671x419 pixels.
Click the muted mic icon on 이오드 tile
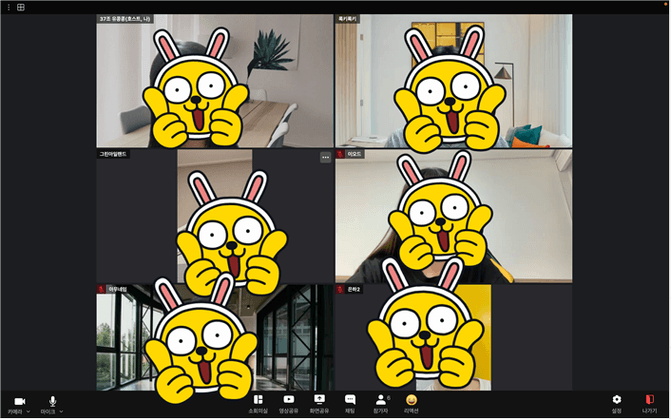[341, 154]
